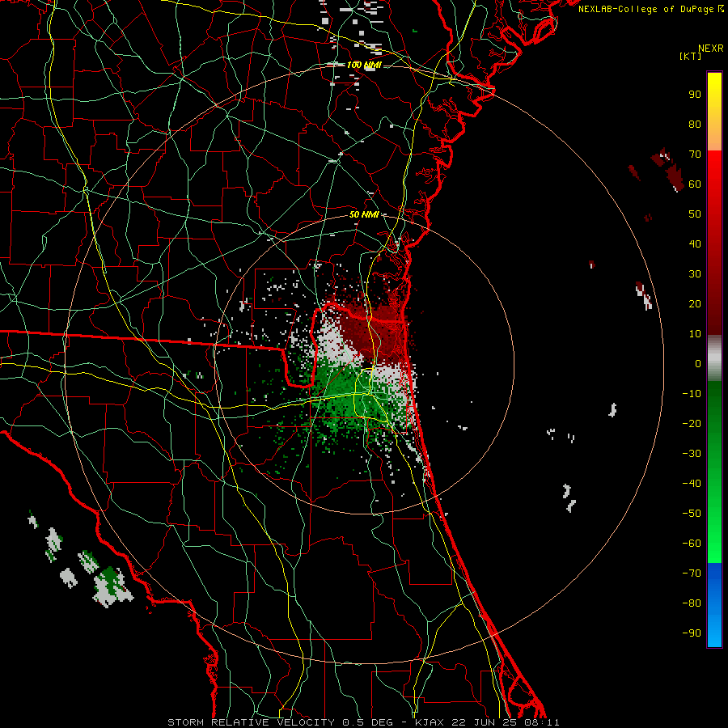Pick the gray zero-velocity segment of color bar
728x728 pixels.
(714, 358)
